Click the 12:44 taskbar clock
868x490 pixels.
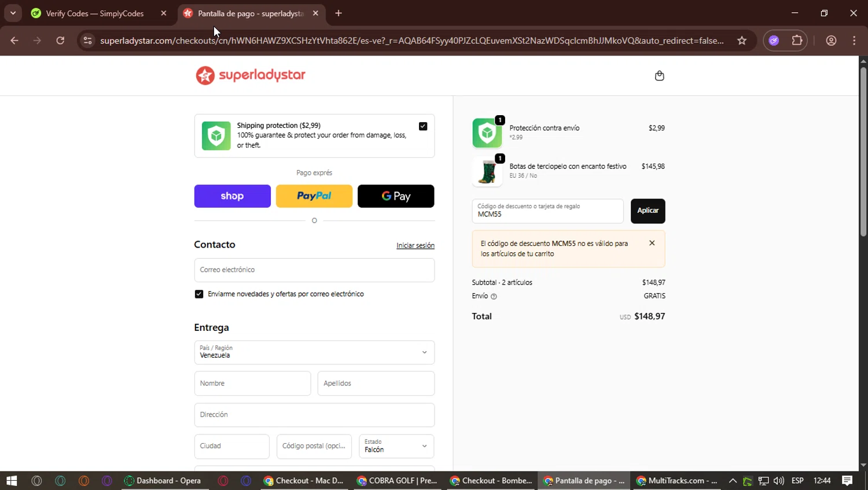822,481
